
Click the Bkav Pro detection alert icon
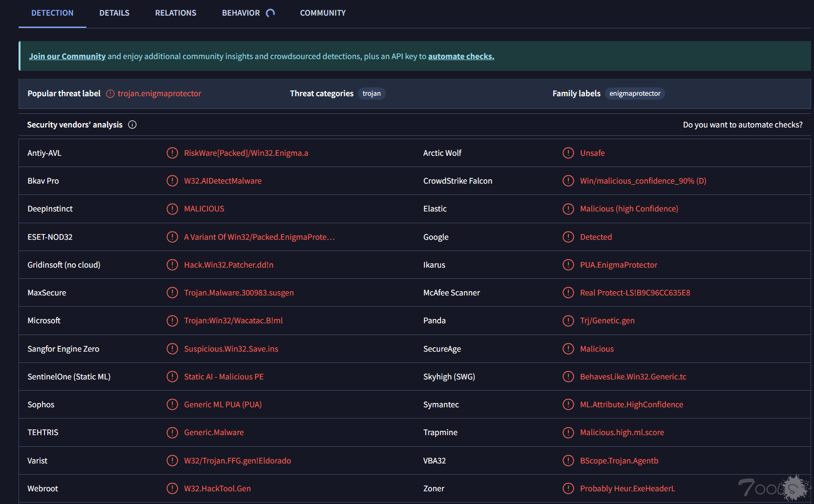point(172,181)
